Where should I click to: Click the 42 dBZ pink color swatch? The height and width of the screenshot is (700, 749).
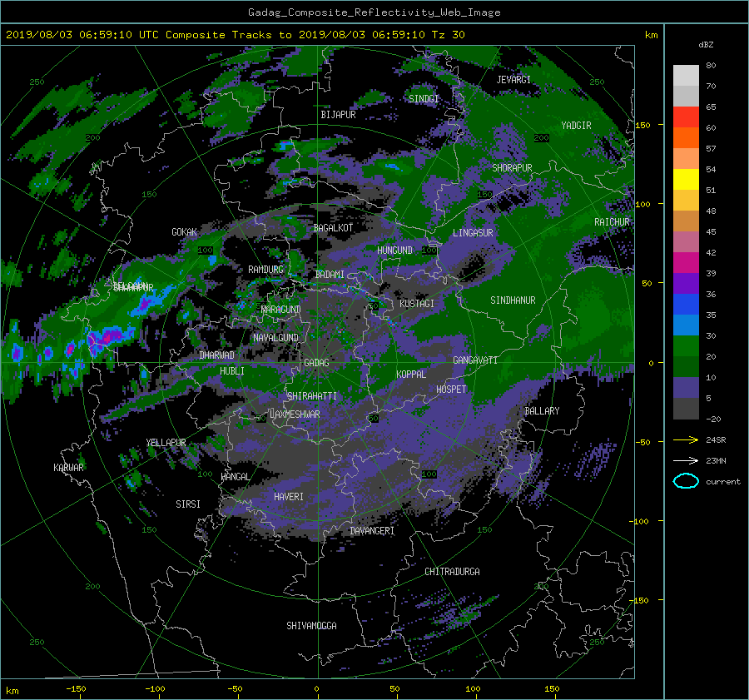pos(686,241)
